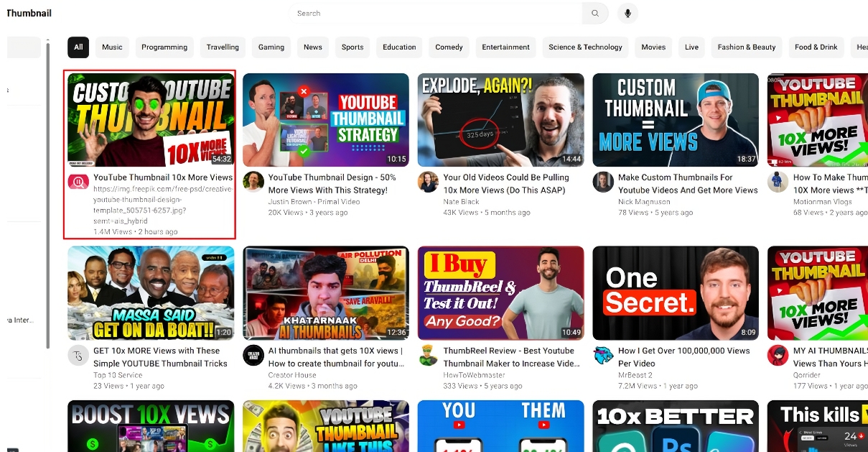Filter by Science & Technology category
The height and width of the screenshot is (452, 868).
click(x=585, y=47)
